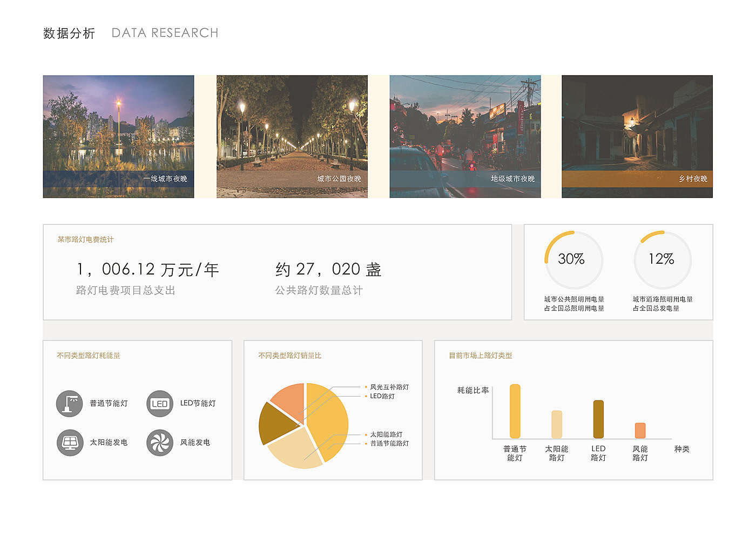
Task: Click the 风光互补路灯 pie legend label
Action: coord(389,387)
